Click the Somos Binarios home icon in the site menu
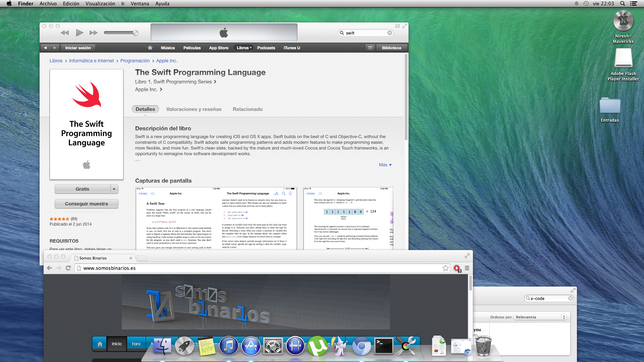The height and width of the screenshot is (362, 644). pyautogui.click(x=100, y=344)
